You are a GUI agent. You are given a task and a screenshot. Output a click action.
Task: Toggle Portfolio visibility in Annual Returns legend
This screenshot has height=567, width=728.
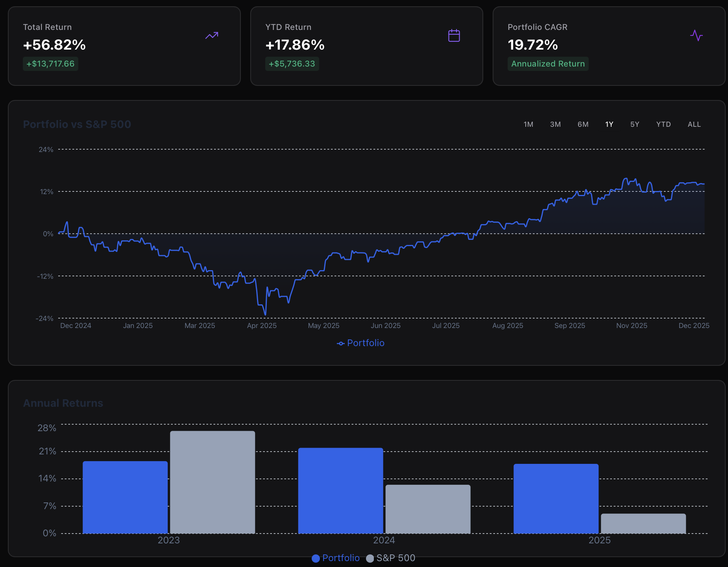coord(335,558)
